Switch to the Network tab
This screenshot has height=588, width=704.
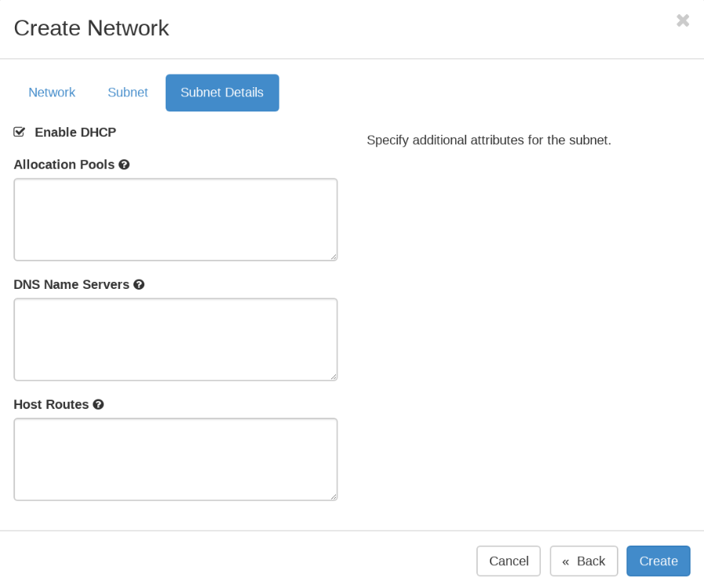click(x=52, y=93)
